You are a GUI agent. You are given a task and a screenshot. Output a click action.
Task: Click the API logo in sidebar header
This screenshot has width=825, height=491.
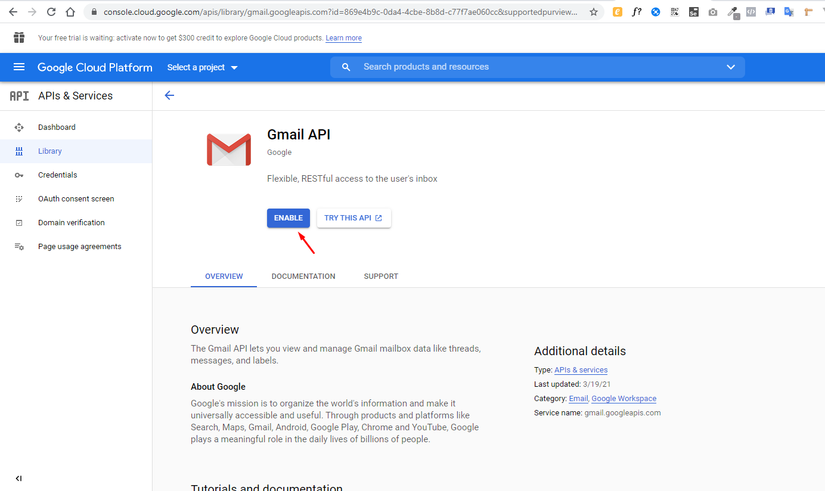pos(19,96)
